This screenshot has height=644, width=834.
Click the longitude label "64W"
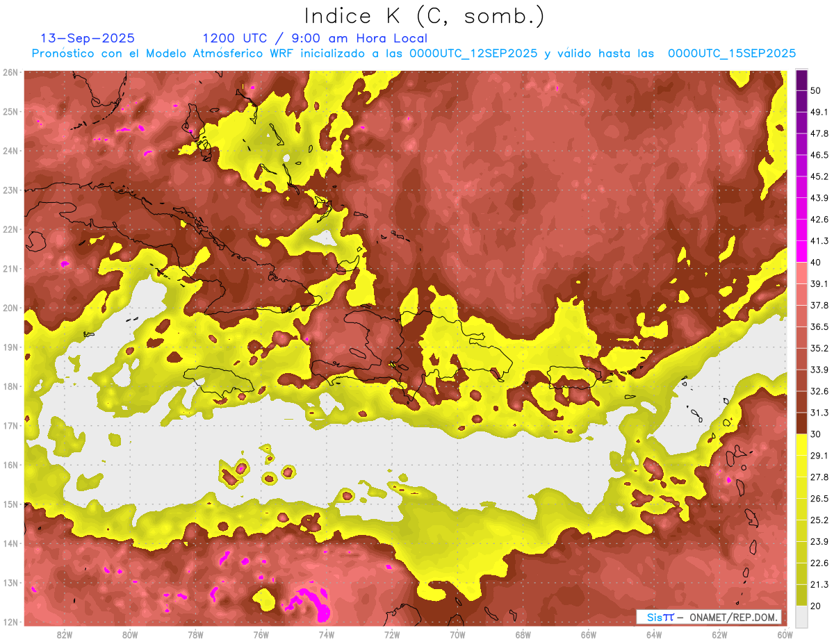pyautogui.click(x=654, y=634)
